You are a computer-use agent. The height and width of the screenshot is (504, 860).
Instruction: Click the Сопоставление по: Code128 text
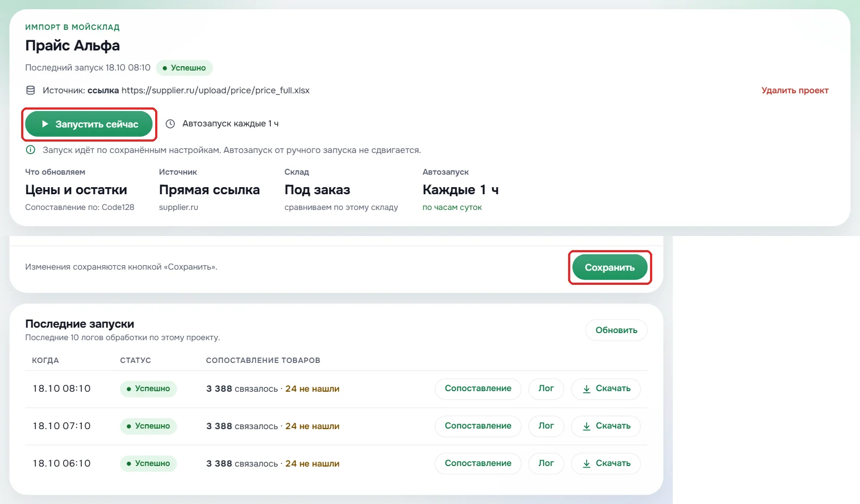(80, 207)
